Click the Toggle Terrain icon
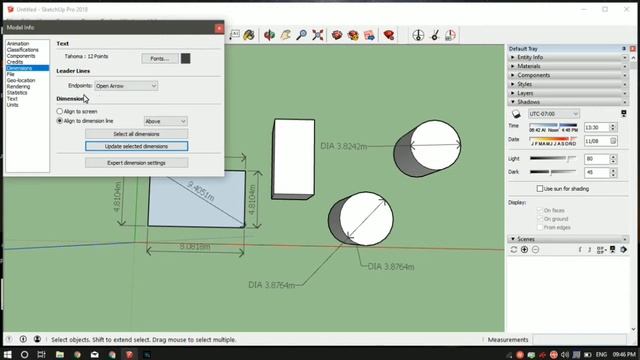640x360 pixels. pos(435,35)
